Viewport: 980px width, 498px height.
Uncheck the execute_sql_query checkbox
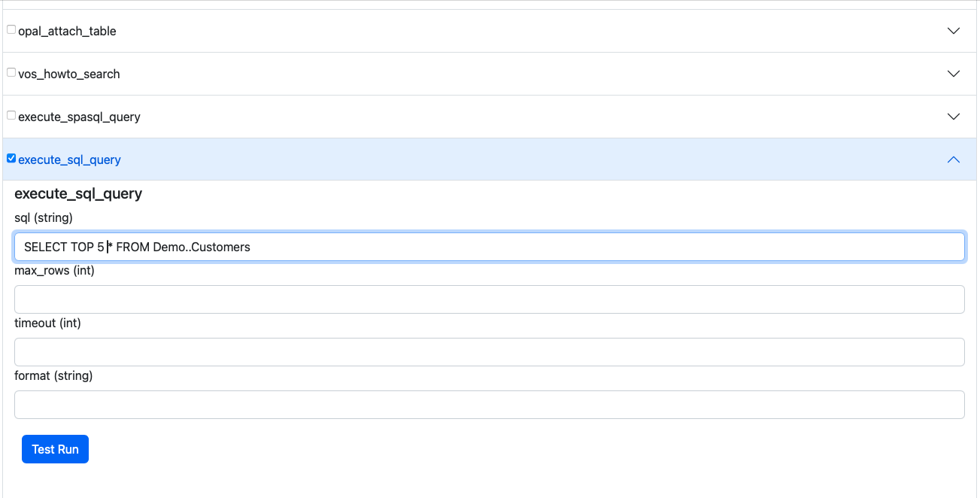[11, 159]
